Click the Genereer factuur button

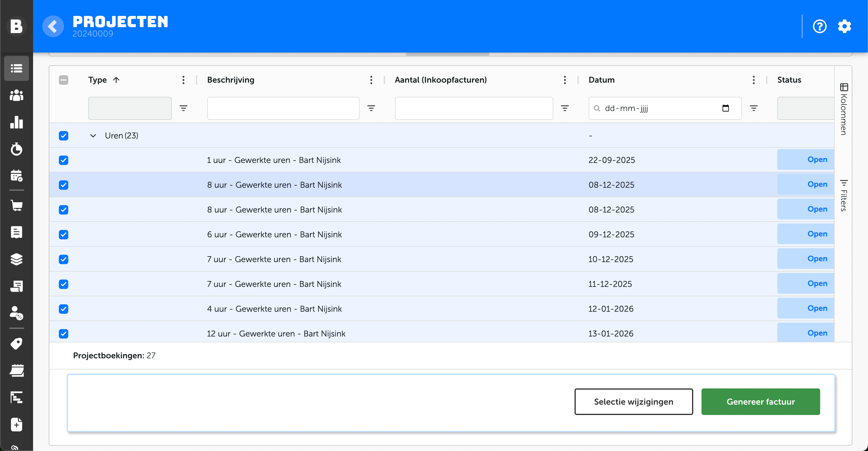click(x=761, y=401)
